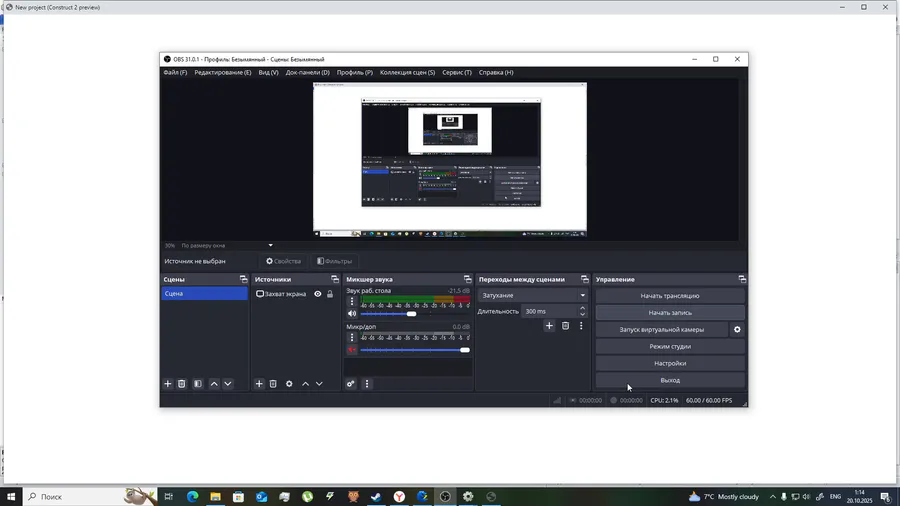Screen dimensions: 900x506
Task: Add a new source in Источники panel
Action: (x=259, y=384)
